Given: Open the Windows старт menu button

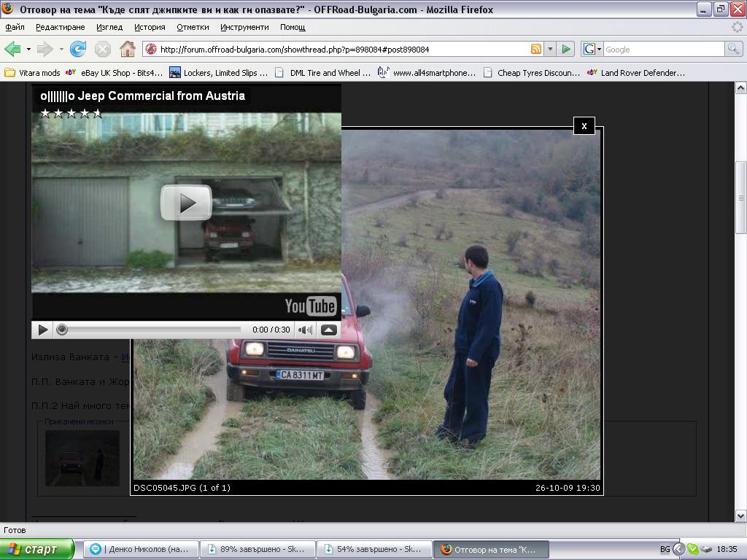Looking at the screenshot, I should (38, 550).
